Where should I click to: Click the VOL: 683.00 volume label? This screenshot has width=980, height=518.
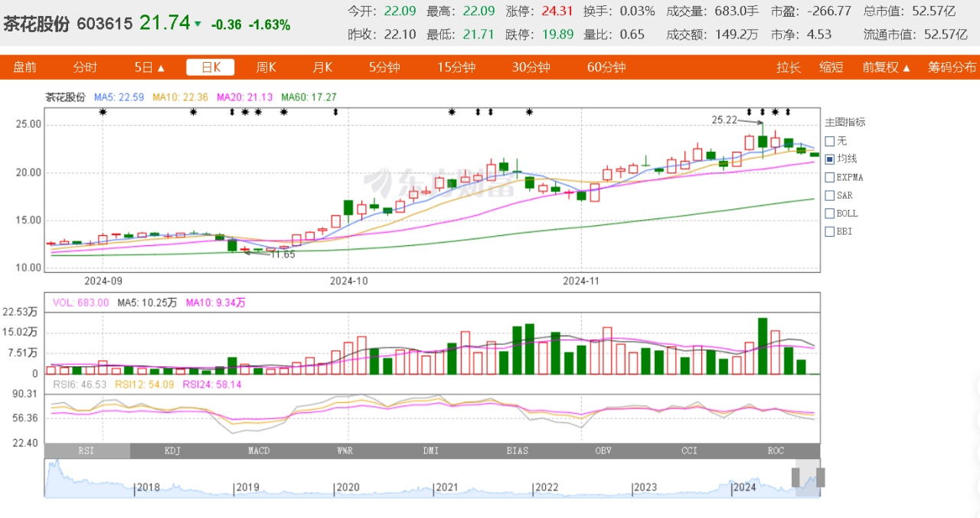click(x=80, y=303)
